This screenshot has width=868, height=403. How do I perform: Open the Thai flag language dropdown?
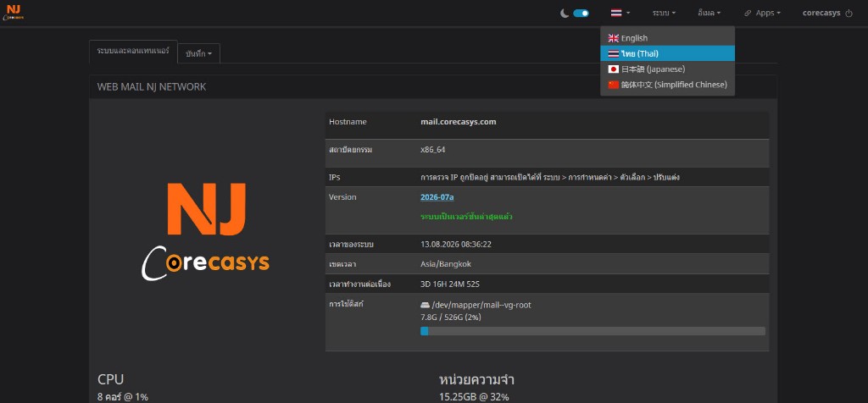tap(620, 13)
